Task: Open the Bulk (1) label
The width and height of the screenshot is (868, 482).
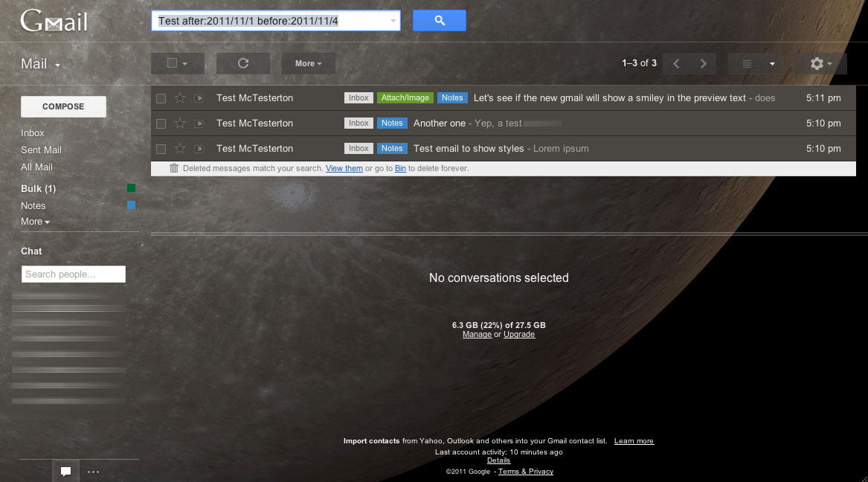Action: coord(38,189)
